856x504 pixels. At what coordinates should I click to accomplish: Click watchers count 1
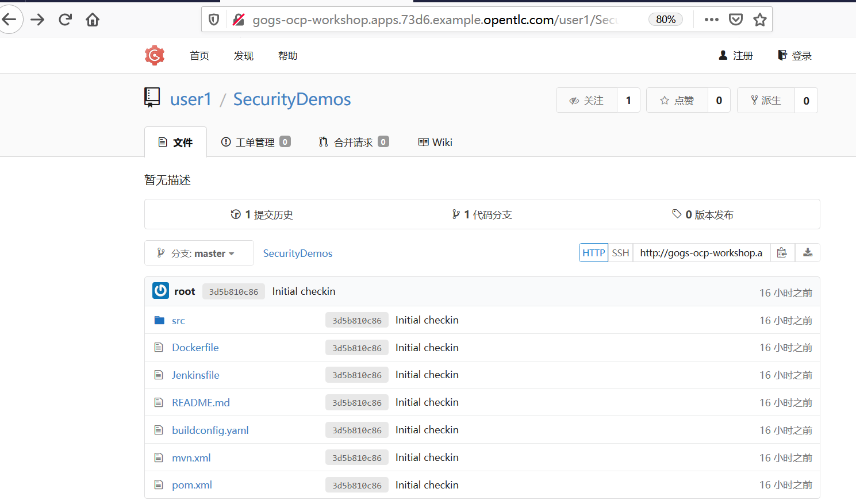coord(628,101)
